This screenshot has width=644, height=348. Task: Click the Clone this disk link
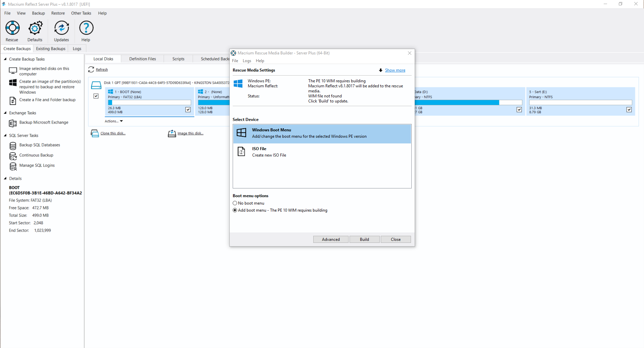coord(113,133)
